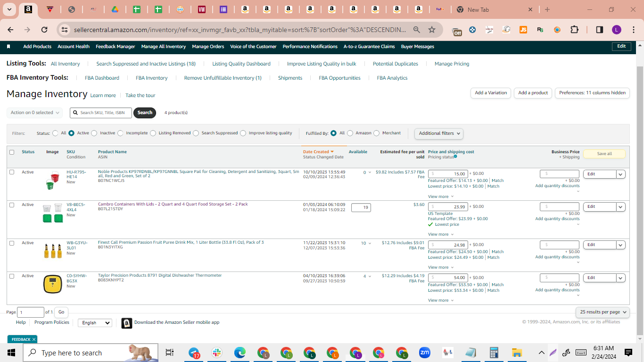Open a new browser tab with plus
This screenshot has height=362, width=644.
point(547,9)
